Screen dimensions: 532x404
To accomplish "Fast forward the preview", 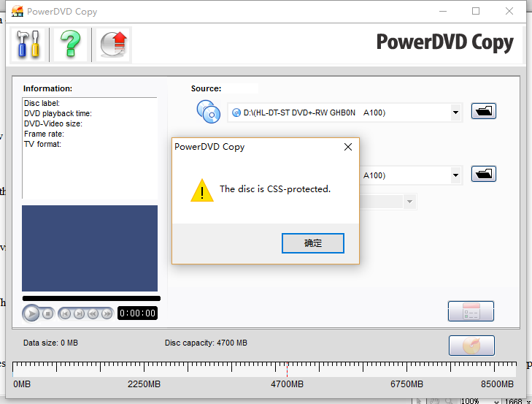I will [107, 313].
